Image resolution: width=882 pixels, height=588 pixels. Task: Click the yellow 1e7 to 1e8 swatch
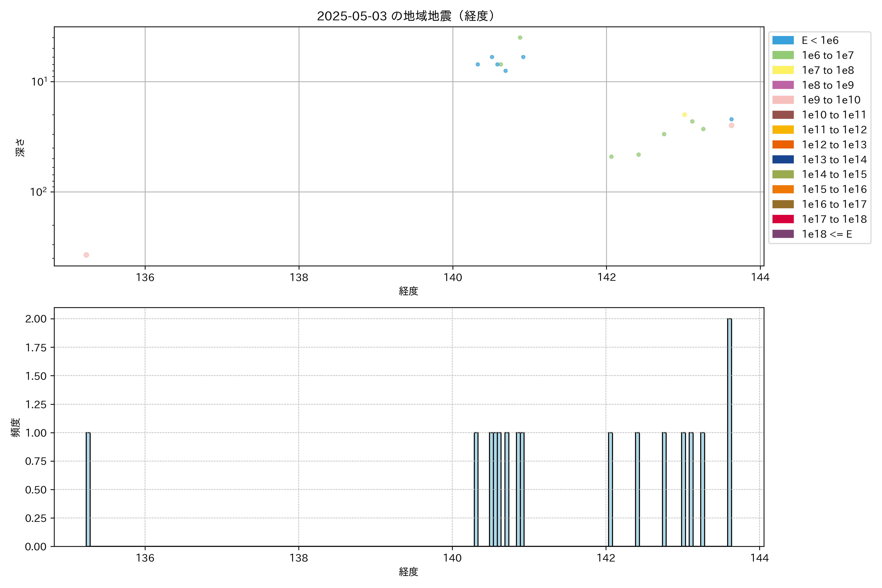(783, 70)
